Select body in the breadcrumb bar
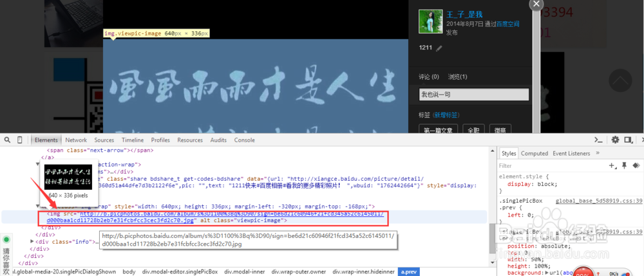The width and height of the screenshot is (644, 276). coord(129,271)
